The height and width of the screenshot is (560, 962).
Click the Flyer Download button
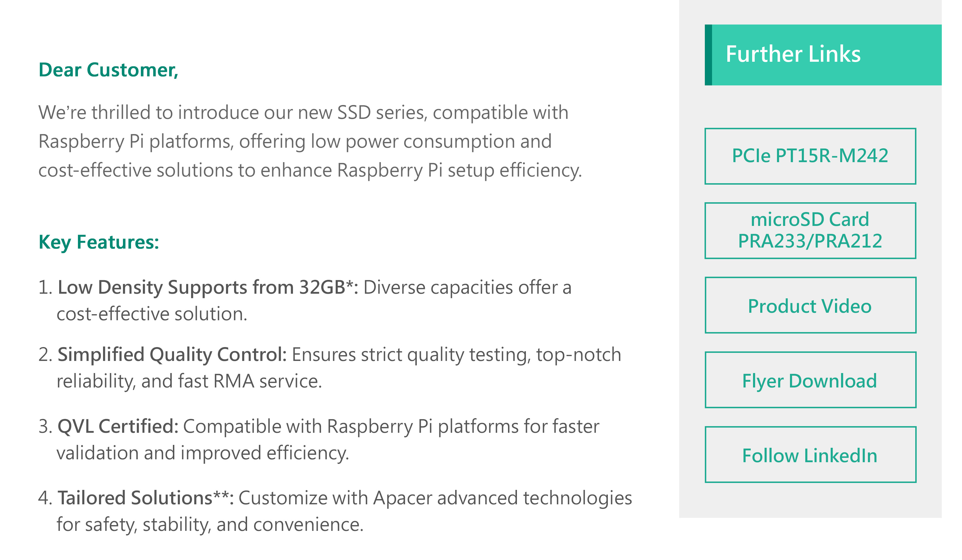click(x=810, y=380)
